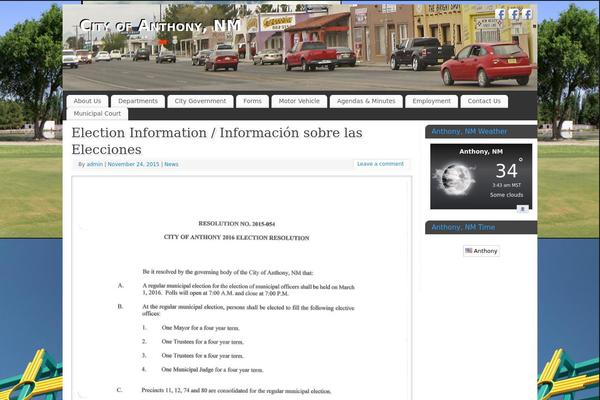600x400 pixels.
Task: Open the Motor Vehicle page
Action: pyautogui.click(x=299, y=101)
